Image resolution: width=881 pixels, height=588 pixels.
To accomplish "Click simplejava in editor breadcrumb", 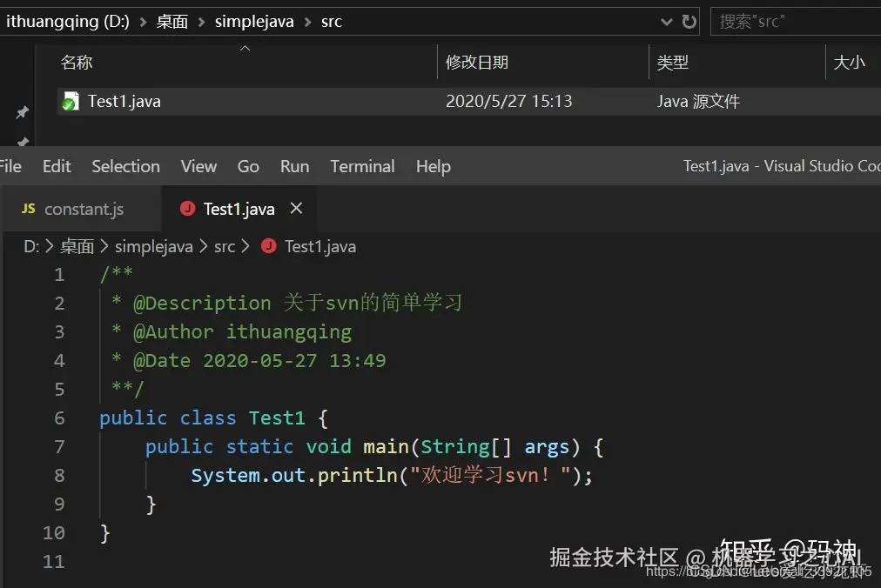I will [x=154, y=246].
